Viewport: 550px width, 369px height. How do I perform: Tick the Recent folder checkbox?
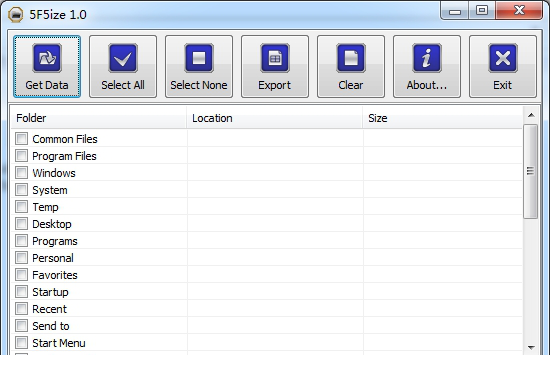click(21, 309)
